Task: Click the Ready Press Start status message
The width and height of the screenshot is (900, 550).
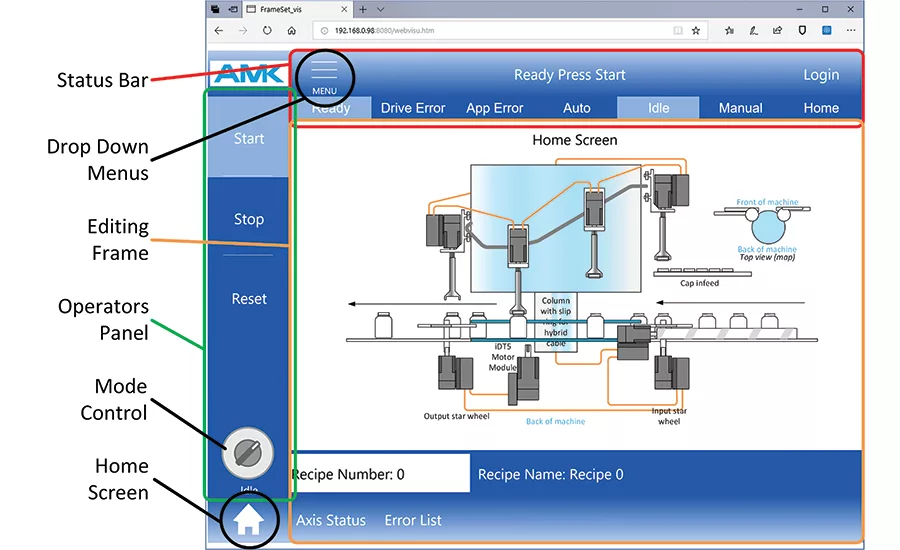Action: [x=569, y=75]
